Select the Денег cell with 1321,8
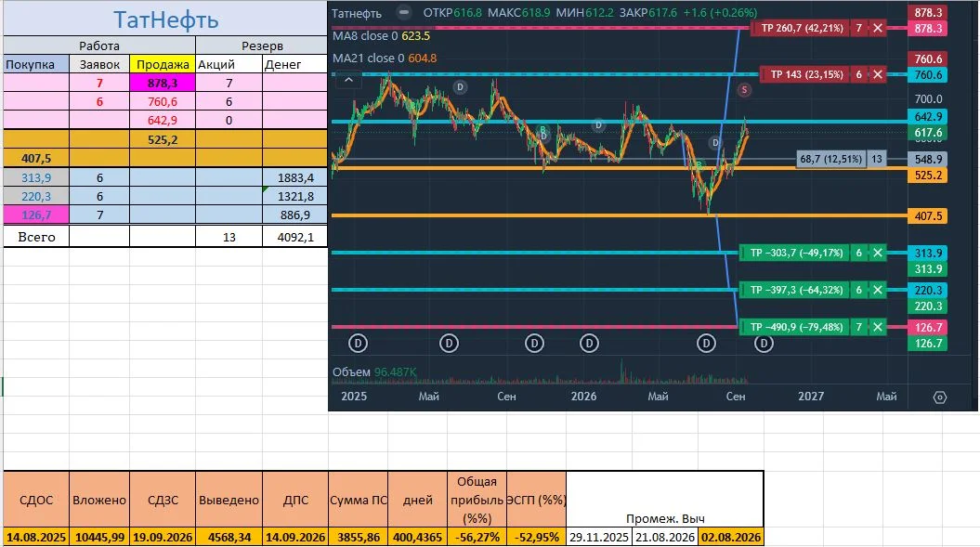980x547 pixels. coord(295,196)
